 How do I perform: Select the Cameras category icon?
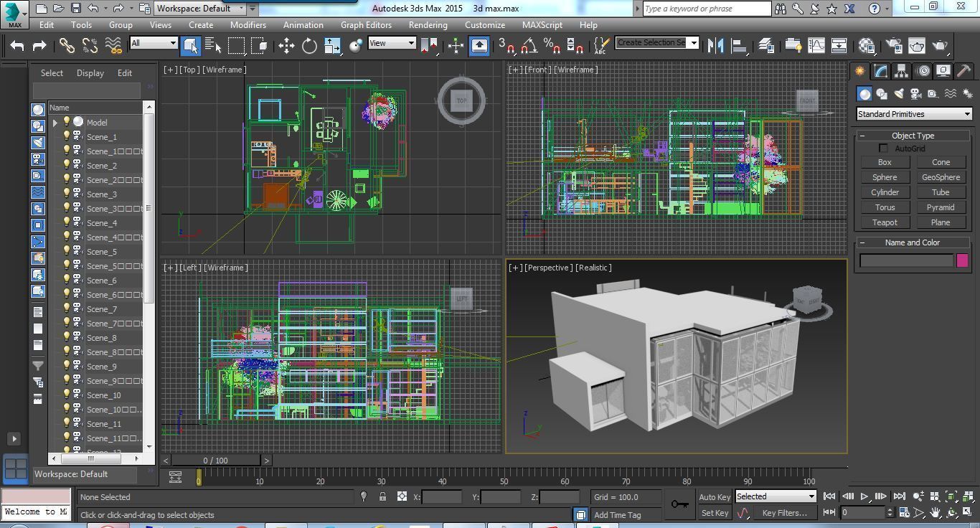[916, 94]
